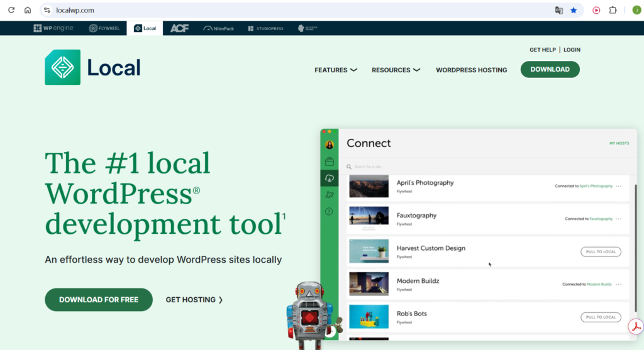The height and width of the screenshot is (350, 644).
Task: Click the translate page icon
Action: click(558, 10)
